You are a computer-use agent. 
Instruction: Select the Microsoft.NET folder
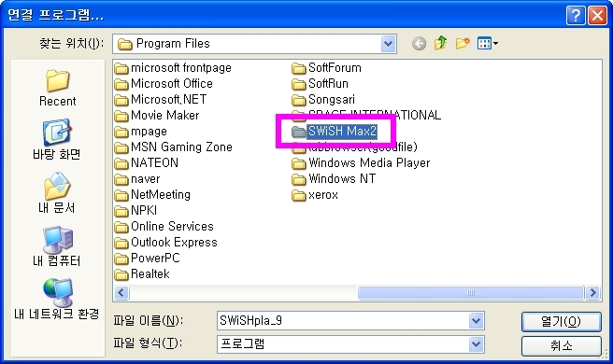tap(161, 100)
